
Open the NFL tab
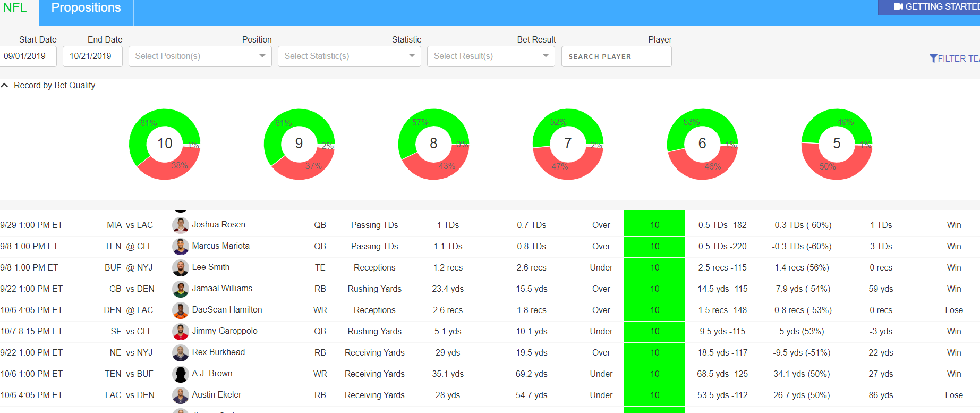[x=15, y=8]
